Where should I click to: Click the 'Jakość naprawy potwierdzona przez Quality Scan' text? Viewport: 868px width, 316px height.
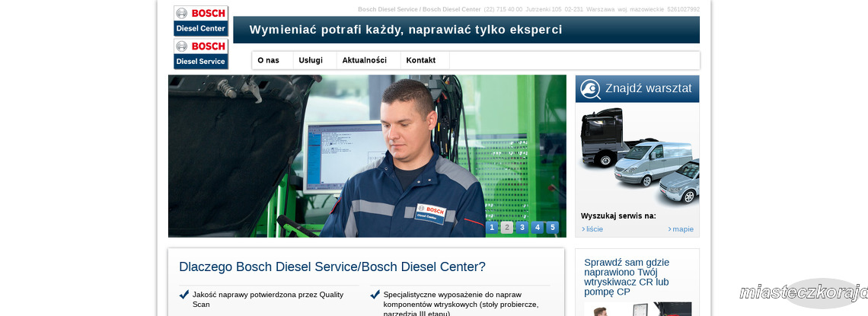tap(268, 299)
